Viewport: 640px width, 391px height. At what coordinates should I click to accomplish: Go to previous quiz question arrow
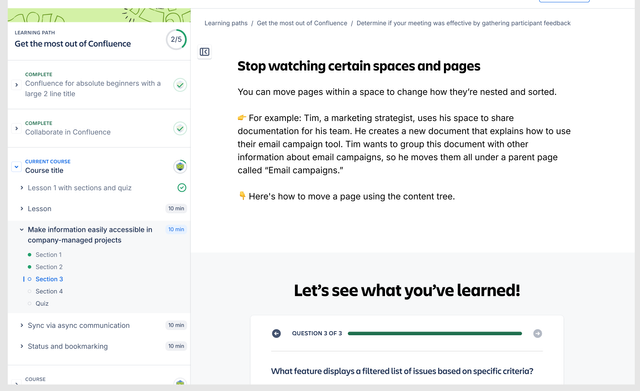click(x=276, y=333)
